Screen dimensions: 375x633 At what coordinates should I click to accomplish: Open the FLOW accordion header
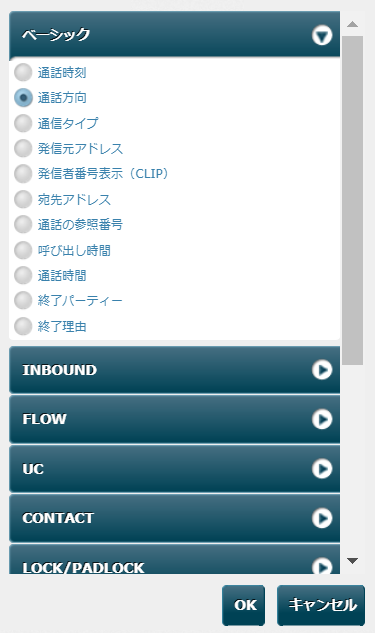click(x=174, y=419)
